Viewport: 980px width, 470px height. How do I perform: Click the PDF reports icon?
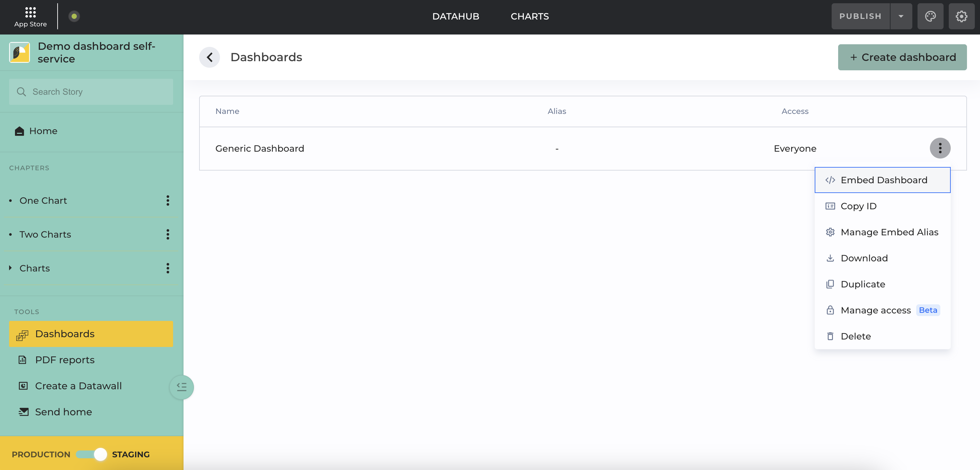pyautogui.click(x=22, y=360)
